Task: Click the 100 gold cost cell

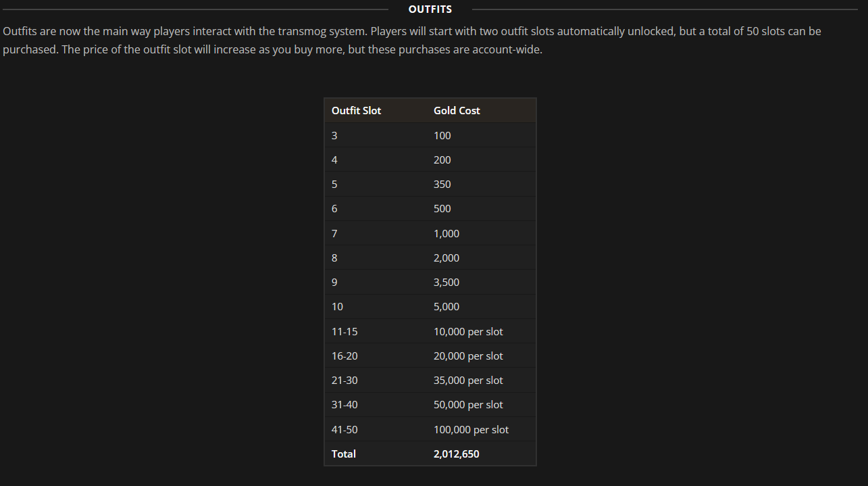Action: tap(442, 135)
